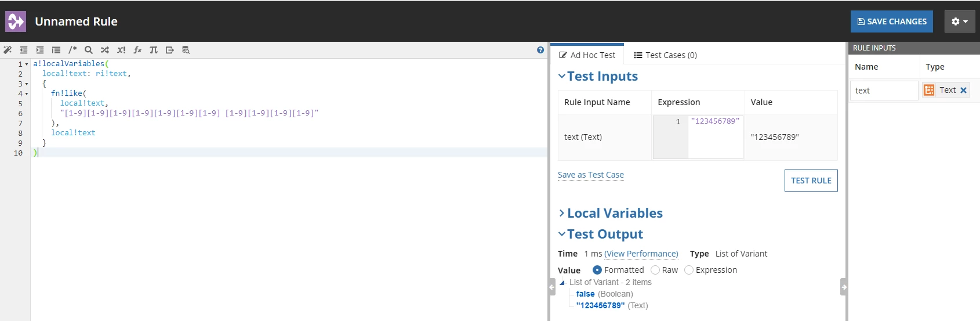Image resolution: width=980 pixels, height=321 pixels.
Task: Open the editor help question mark
Action: (x=540, y=50)
